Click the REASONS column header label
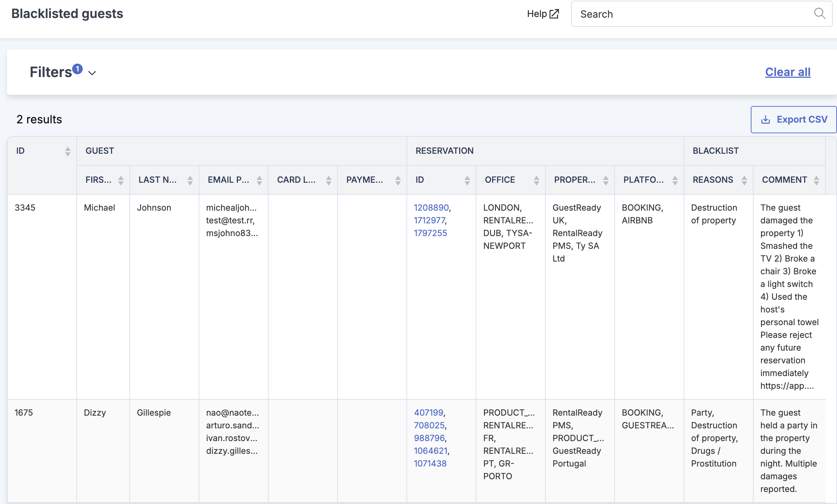Image resolution: width=837 pixels, height=504 pixels. click(x=713, y=180)
